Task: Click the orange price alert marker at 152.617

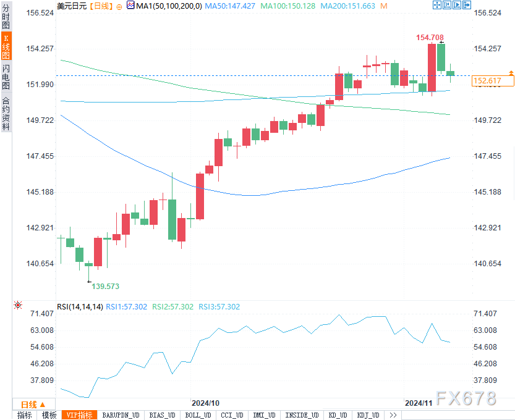Action: 511,73
